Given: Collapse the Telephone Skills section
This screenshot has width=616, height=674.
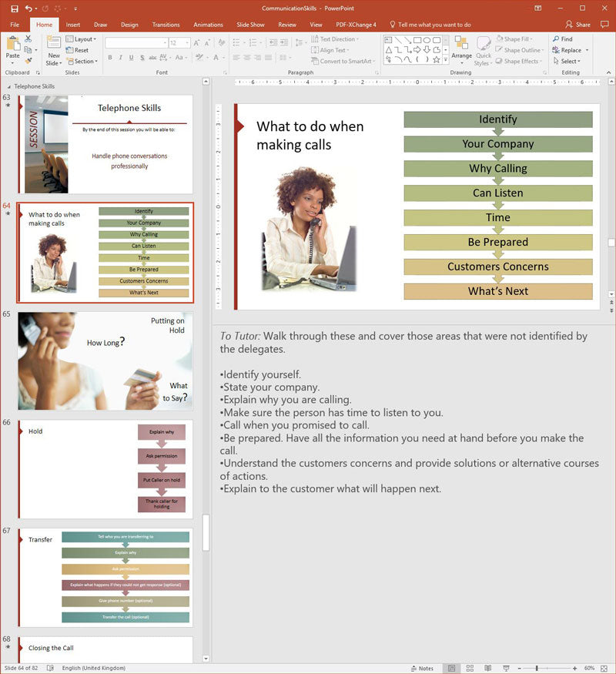Looking at the screenshot, I should pyautogui.click(x=9, y=86).
